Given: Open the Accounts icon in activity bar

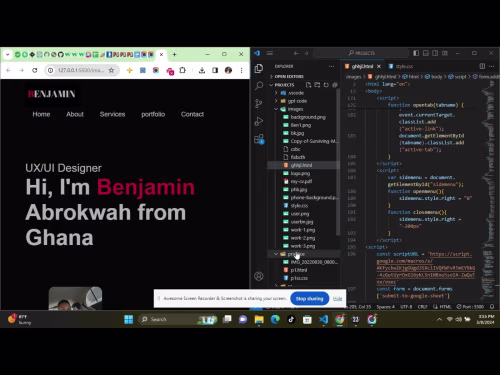Looking at the screenshot, I should [x=259, y=276].
